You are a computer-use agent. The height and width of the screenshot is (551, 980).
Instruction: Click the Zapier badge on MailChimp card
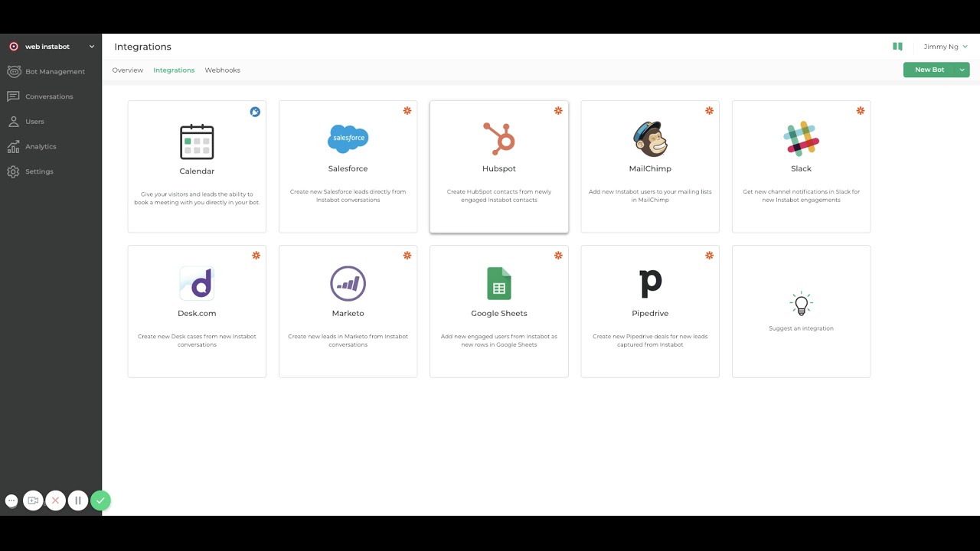(709, 111)
